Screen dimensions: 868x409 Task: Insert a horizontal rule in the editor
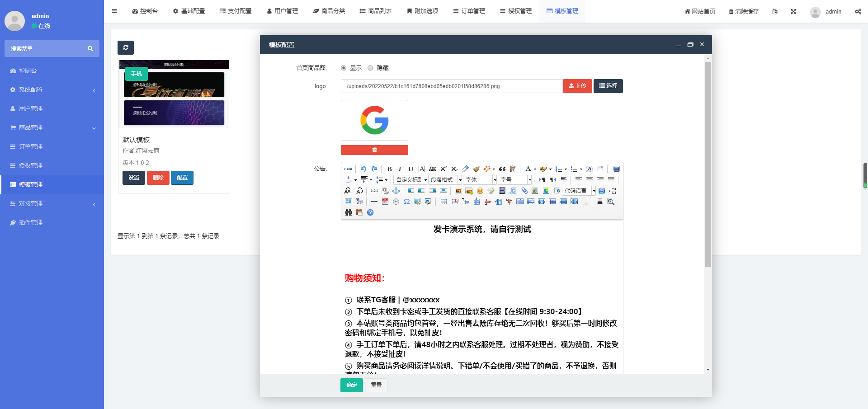(374, 202)
